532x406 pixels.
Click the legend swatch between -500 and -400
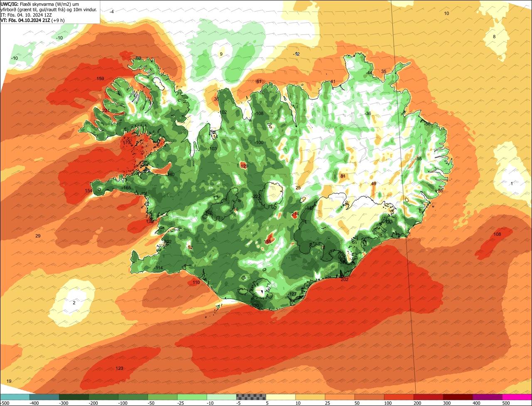(15, 397)
